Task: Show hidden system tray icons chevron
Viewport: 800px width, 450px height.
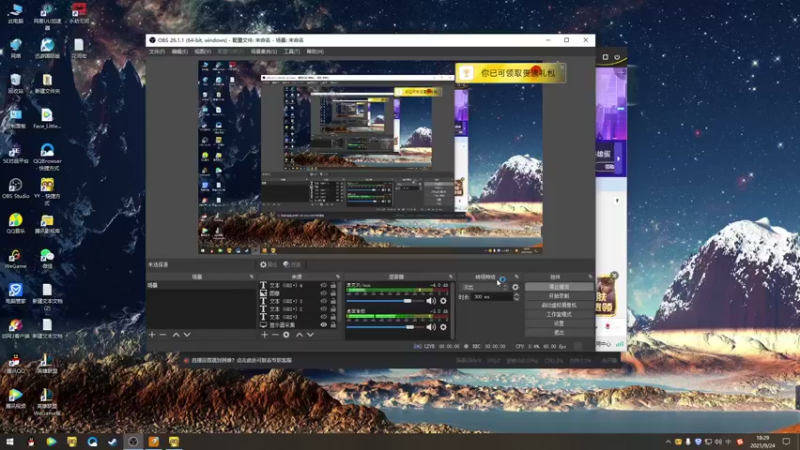Action: (668, 441)
